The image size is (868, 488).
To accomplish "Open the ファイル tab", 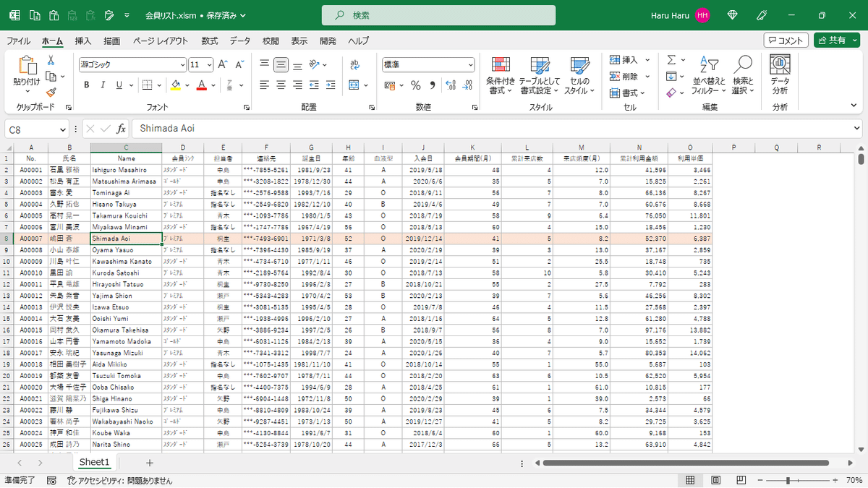I will coord(18,41).
